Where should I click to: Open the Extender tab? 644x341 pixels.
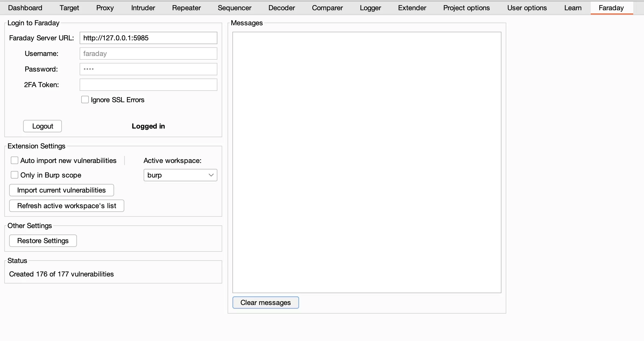click(412, 8)
